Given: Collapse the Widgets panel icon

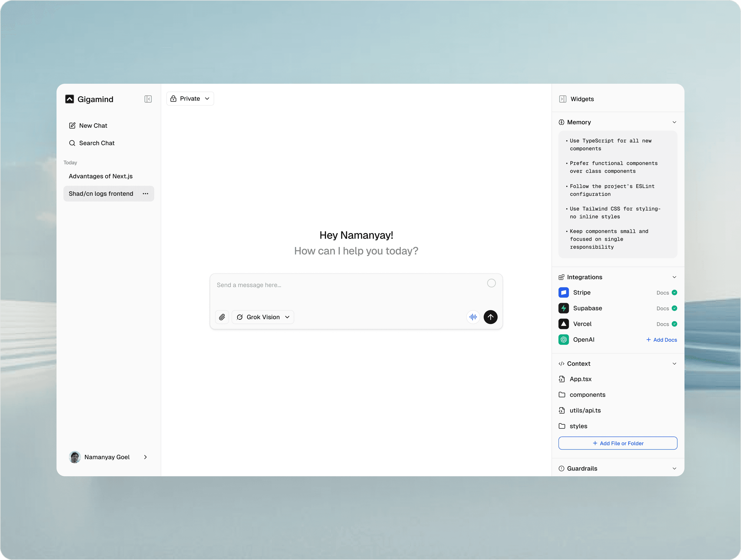Looking at the screenshot, I should pyautogui.click(x=563, y=99).
